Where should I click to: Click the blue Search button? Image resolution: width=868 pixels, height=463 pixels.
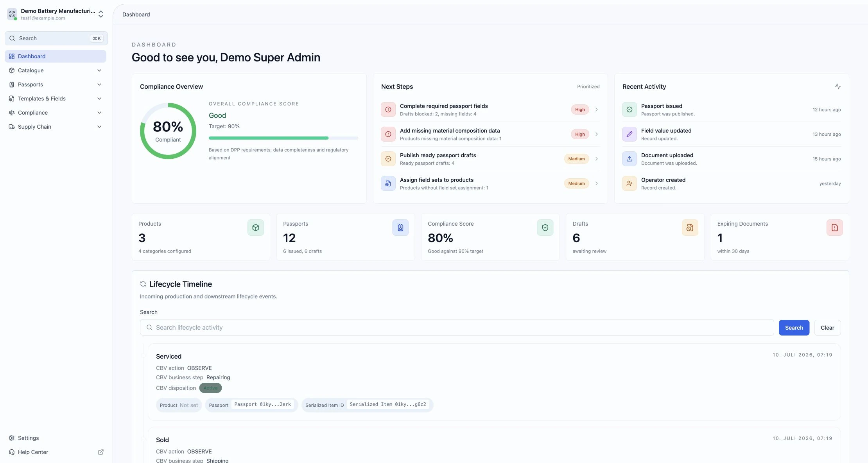pos(794,328)
